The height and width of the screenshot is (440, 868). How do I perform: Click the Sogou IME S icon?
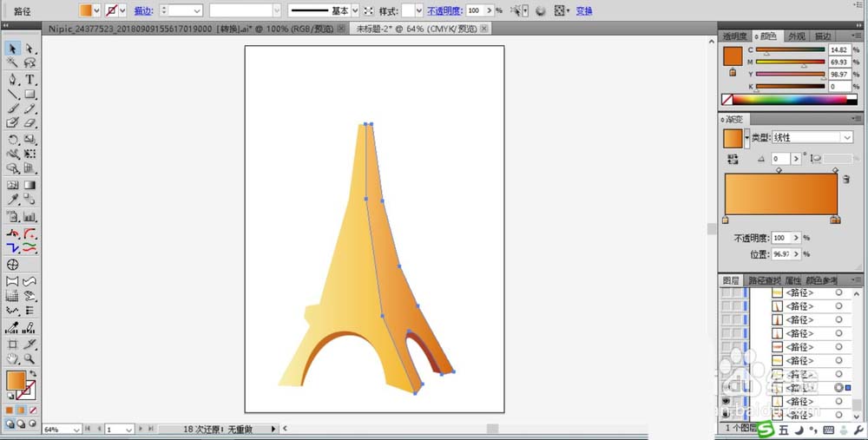pos(765,430)
